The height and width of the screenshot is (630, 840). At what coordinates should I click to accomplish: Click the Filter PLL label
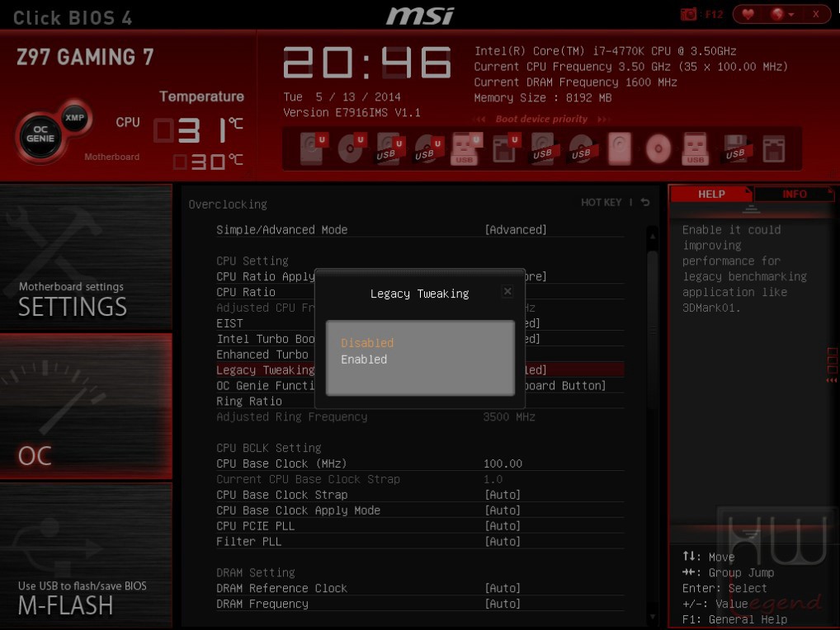coord(248,541)
